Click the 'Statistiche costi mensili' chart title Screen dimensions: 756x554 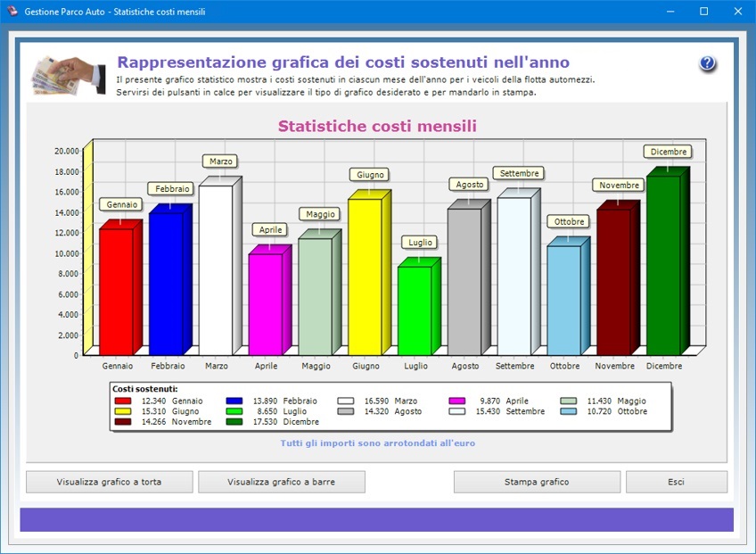click(377, 126)
